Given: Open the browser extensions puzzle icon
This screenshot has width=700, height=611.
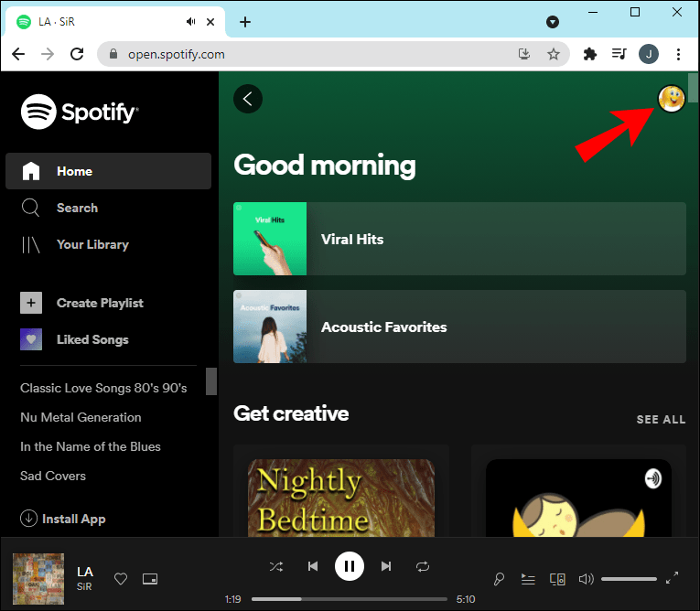Looking at the screenshot, I should pos(589,54).
